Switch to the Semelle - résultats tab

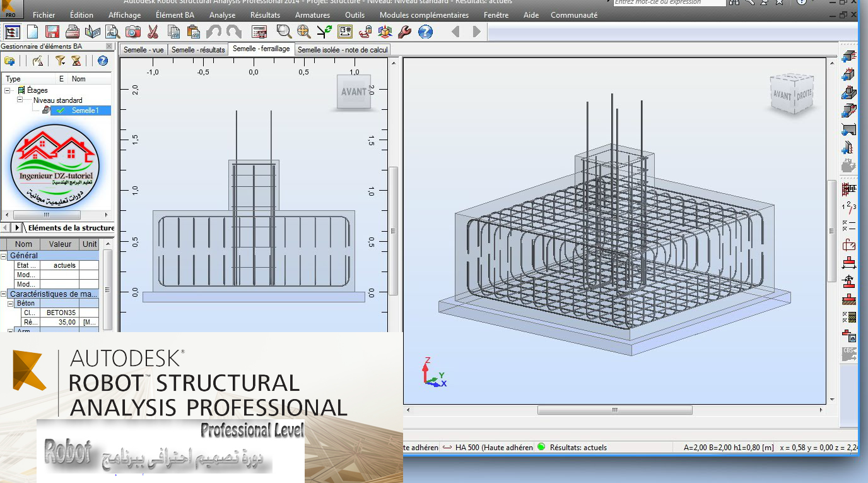(198, 49)
